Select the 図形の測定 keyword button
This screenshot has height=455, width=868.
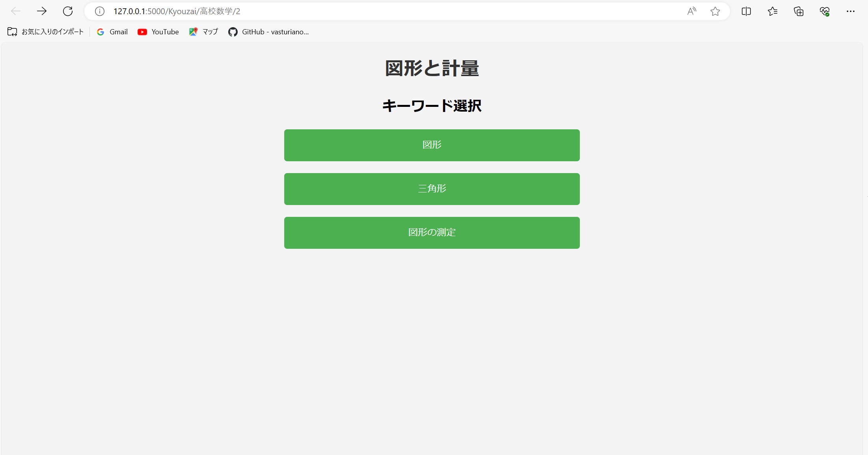pos(432,233)
